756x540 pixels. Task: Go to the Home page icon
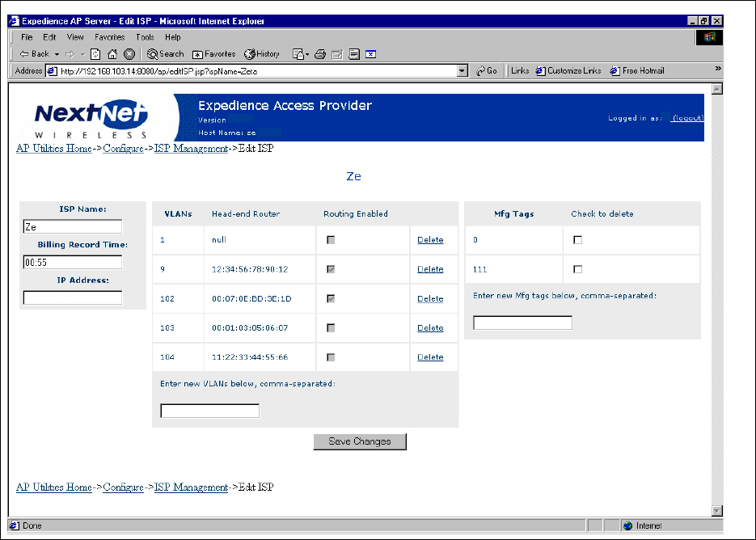[112, 54]
